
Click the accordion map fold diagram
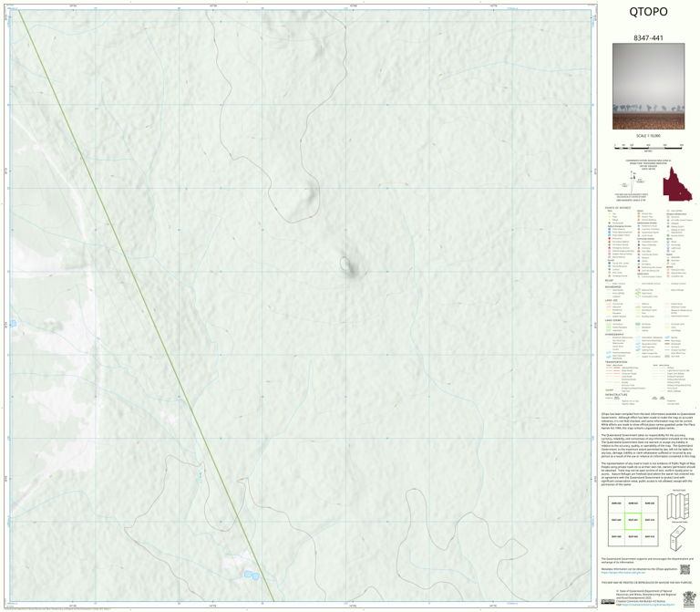pyautogui.click(x=678, y=506)
